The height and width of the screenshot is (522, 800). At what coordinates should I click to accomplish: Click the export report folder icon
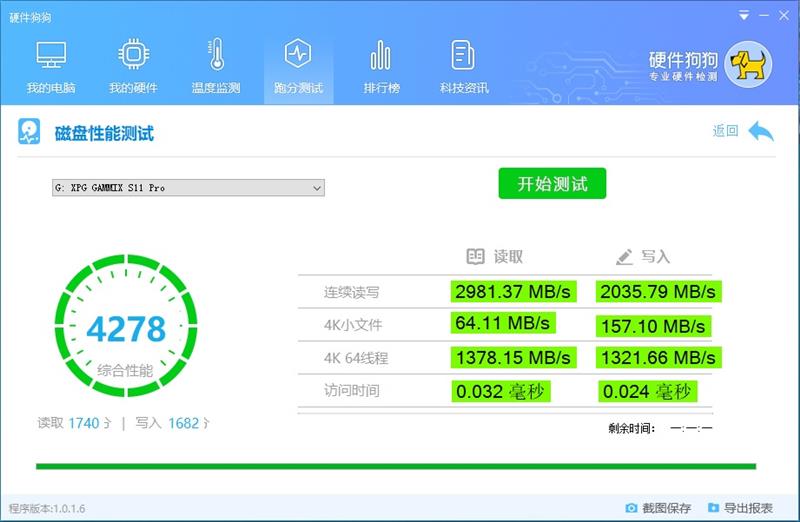click(713, 507)
